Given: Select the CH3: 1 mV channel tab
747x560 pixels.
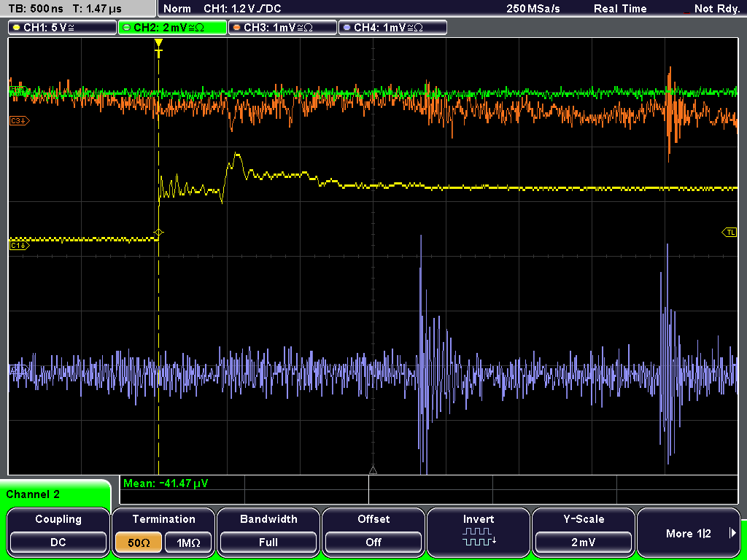Looking at the screenshot, I should click(282, 28).
